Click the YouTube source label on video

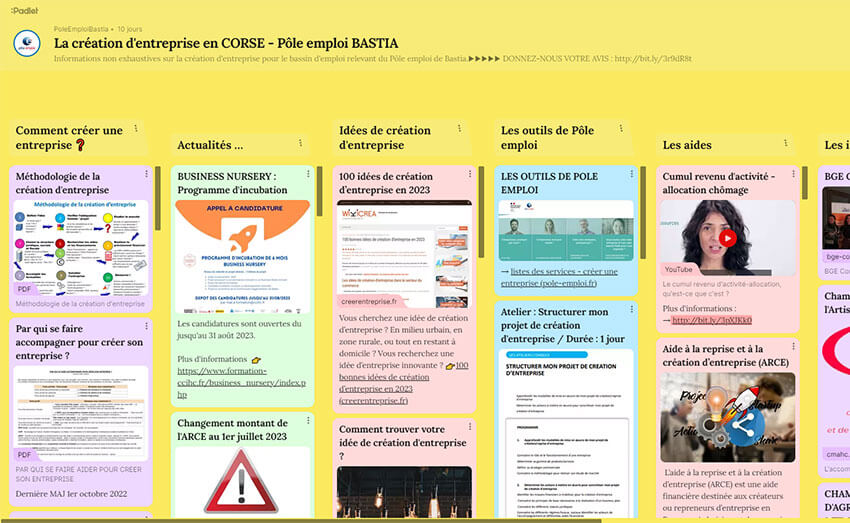(x=678, y=269)
